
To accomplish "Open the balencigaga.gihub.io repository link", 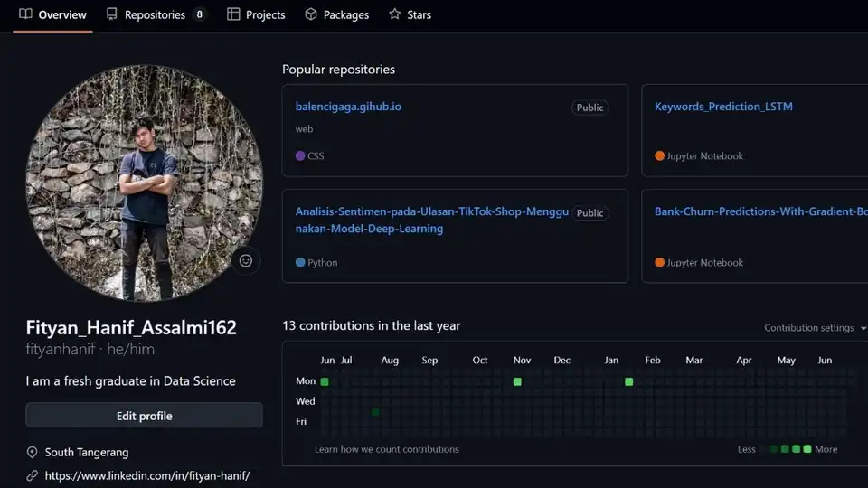I will coord(348,107).
